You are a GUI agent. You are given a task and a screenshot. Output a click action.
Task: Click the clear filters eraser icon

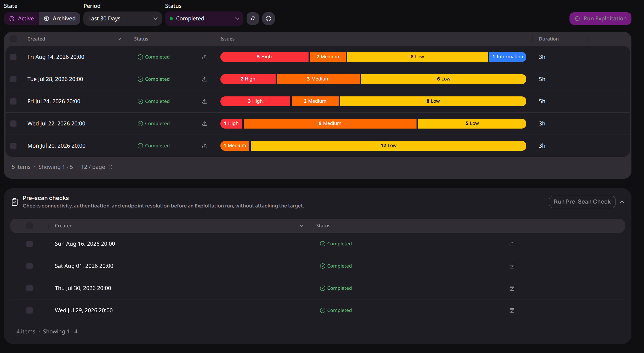(253, 19)
